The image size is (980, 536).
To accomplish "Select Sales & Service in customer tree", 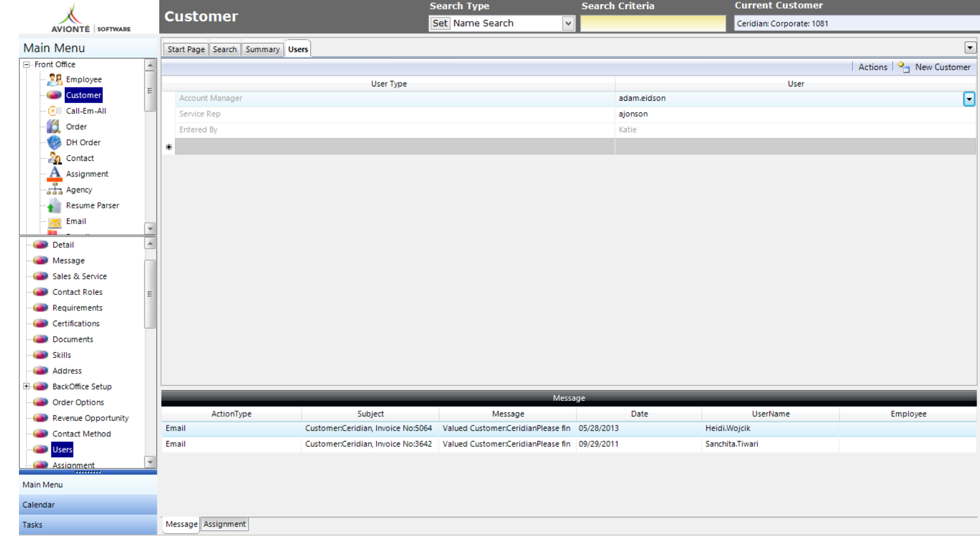I will coord(80,276).
